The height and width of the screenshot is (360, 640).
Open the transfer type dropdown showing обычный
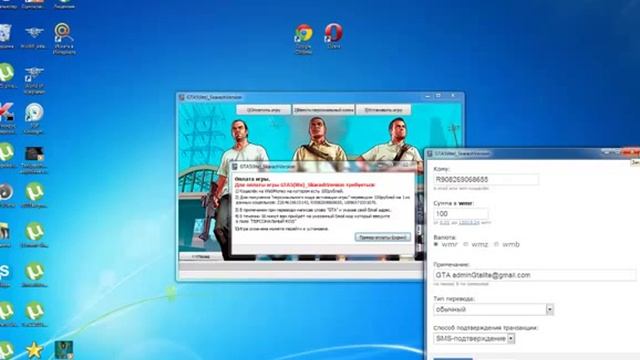point(493,309)
